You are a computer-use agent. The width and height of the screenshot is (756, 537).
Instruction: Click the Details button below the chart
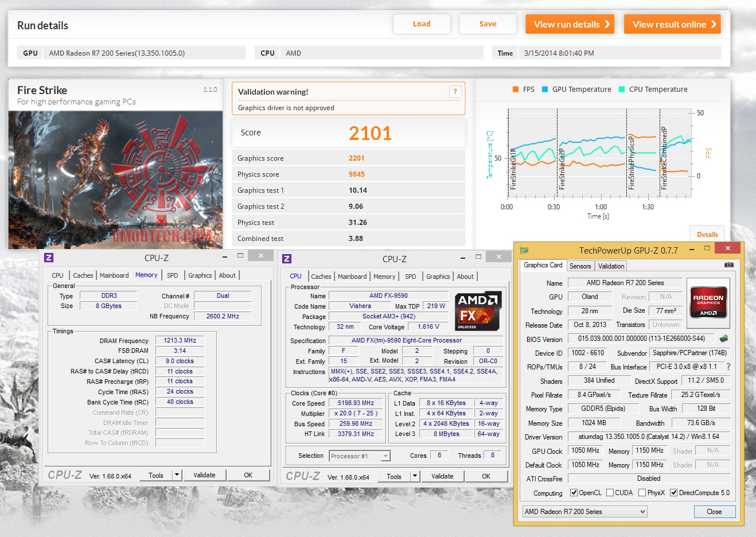[707, 234]
